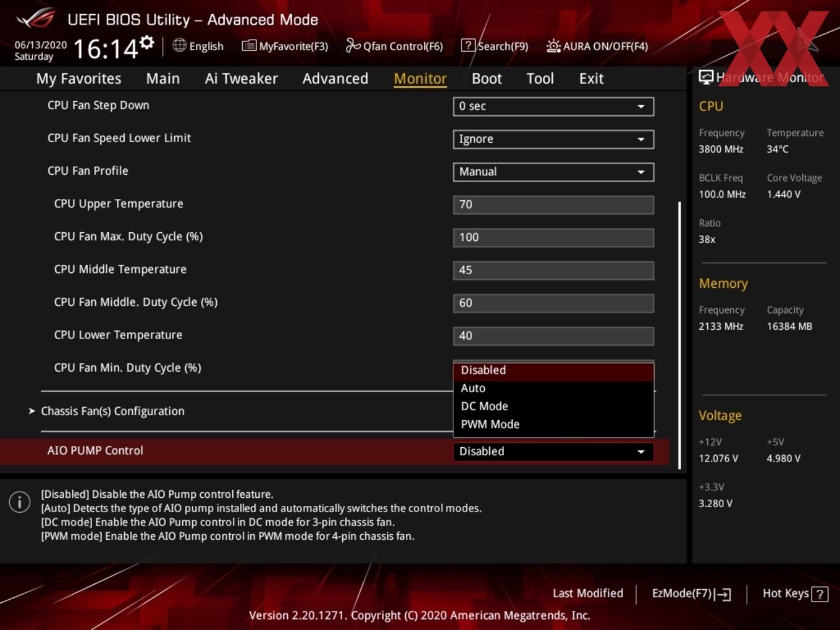
Task: Open the Tool tab
Action: coord(540,78)
